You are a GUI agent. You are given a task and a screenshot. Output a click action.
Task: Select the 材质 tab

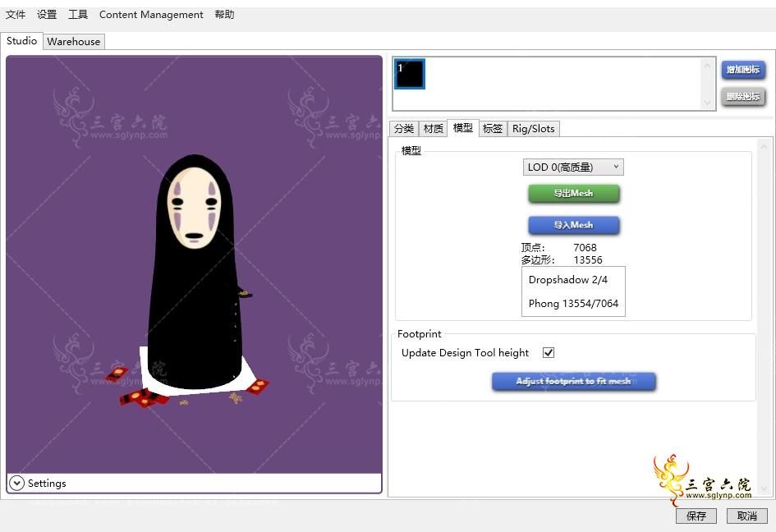434,129
